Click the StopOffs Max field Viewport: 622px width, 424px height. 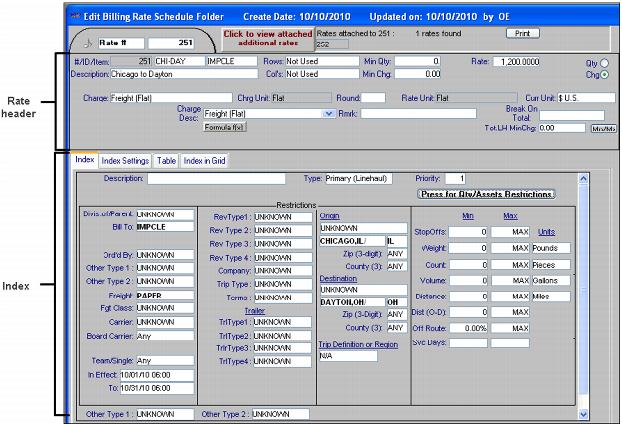pos(510,232)
